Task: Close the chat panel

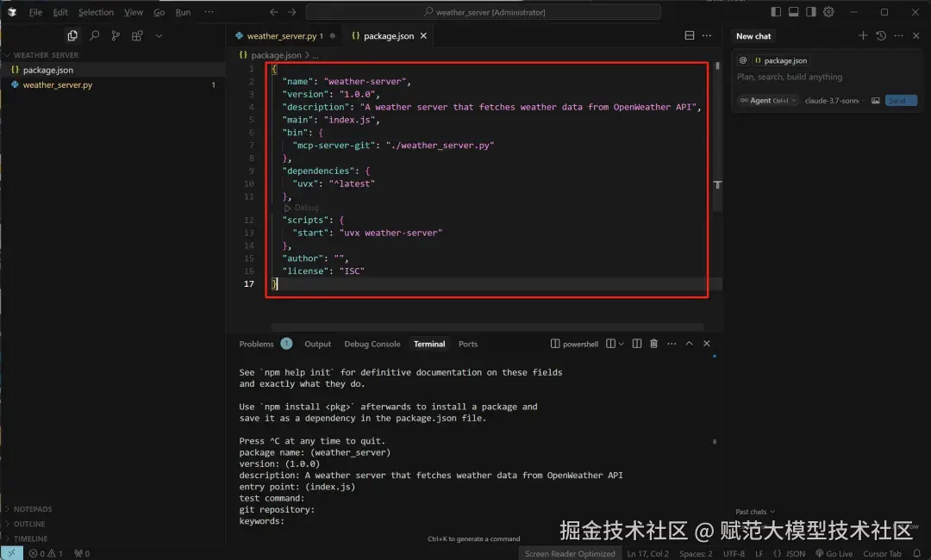Action: pyautogui.click(x=916, y=35)
